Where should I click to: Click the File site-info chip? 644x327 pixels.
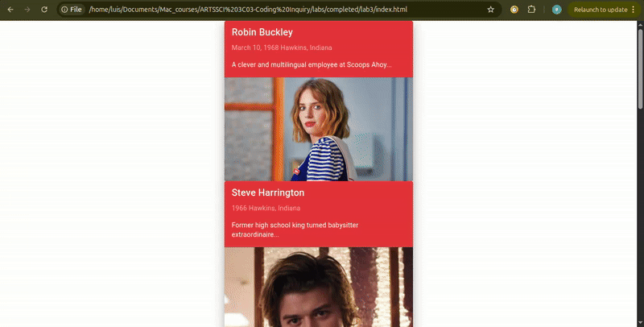pyautogui.click(x=72, y=10)
